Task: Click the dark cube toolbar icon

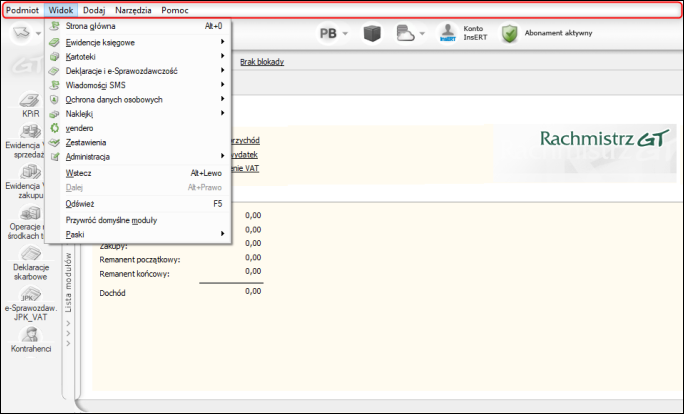Action: pyautogui.click(x=372, y=33)
